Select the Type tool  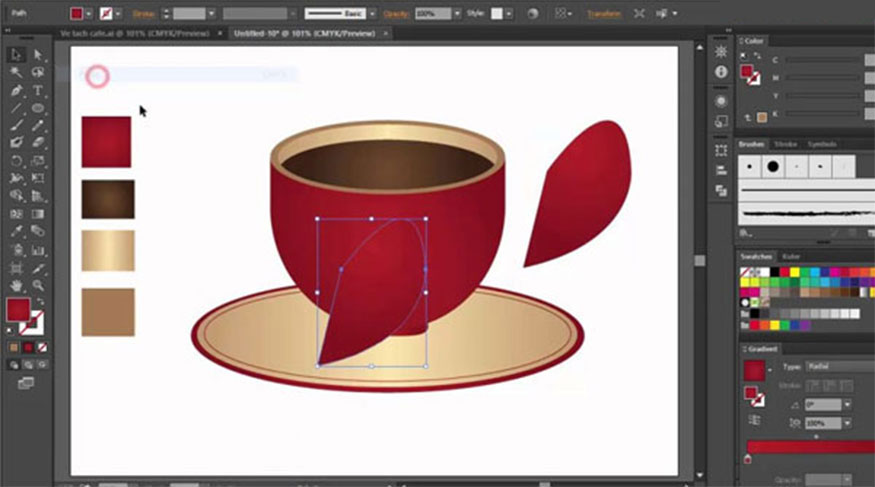38,91
